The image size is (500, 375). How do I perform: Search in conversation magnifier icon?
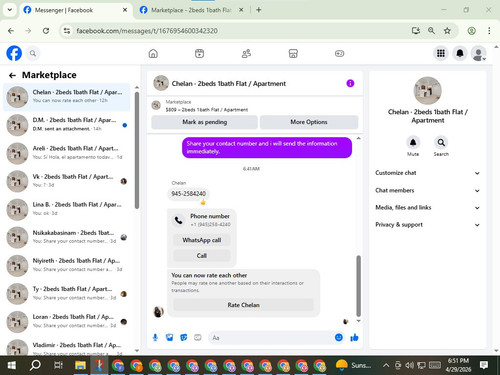[x=441, y=143]
